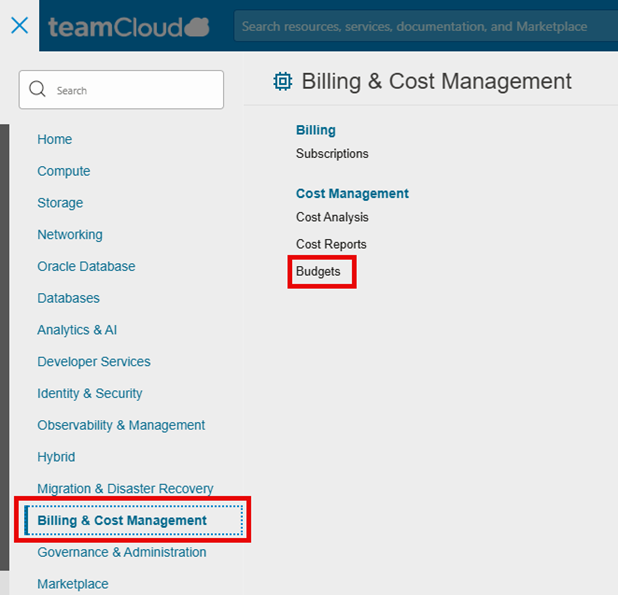Open the Marketplace menu category

pos(73,584)
